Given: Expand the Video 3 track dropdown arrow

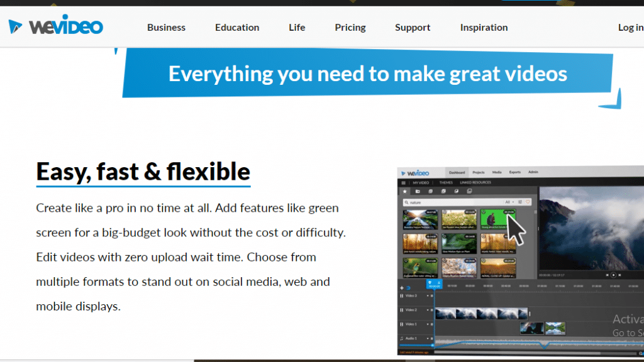Looking at the screenshot, I should click(428, 296).
